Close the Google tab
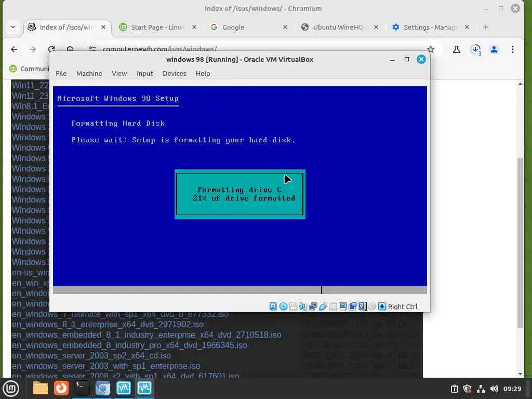This screenshot has height=399, width=532. tap(285, 27)
